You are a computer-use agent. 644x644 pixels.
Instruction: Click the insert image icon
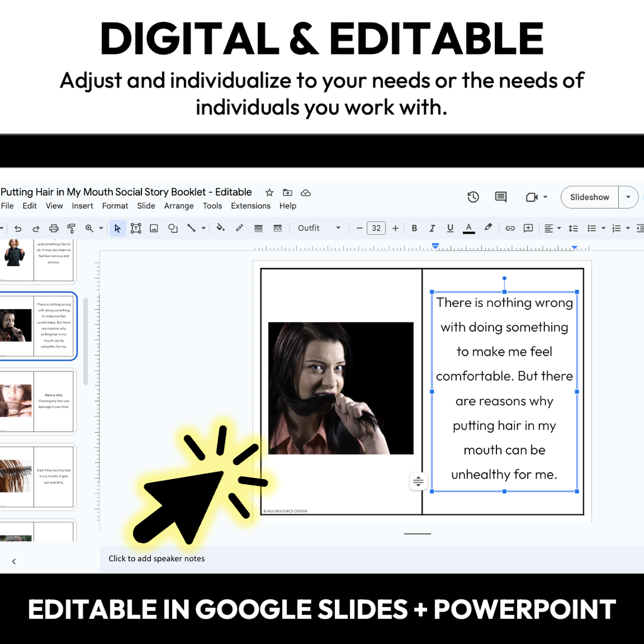154,228
